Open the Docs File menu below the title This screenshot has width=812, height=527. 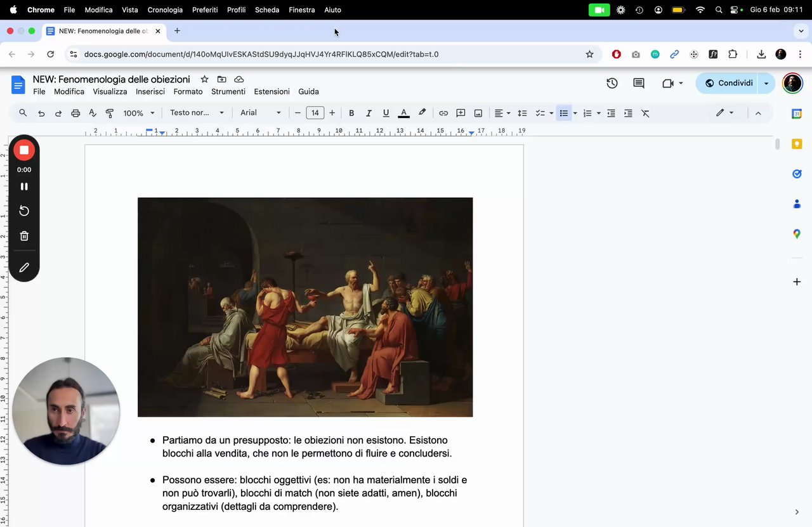39,91
